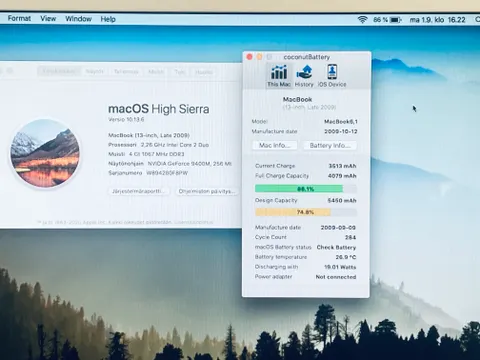This screenshot has width=480, height=360.
Task: Open the Window menu
Action: coord(78,19)
